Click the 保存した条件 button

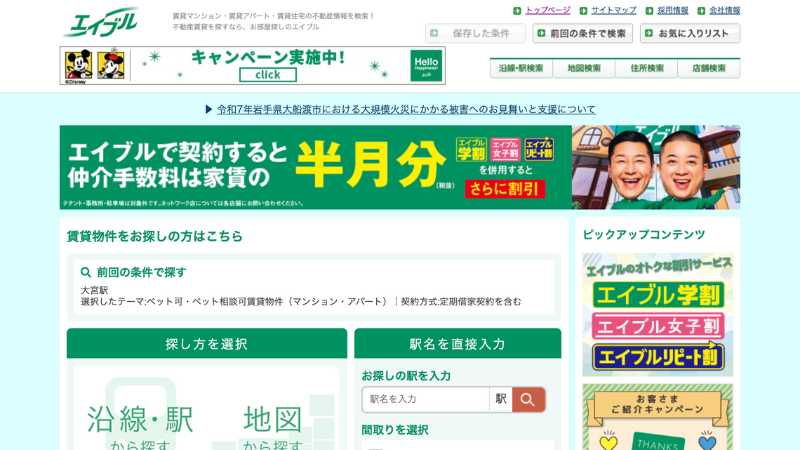475,33
